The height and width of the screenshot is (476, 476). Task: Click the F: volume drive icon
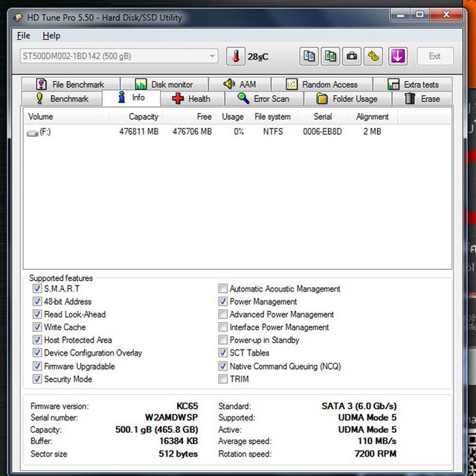33,132
